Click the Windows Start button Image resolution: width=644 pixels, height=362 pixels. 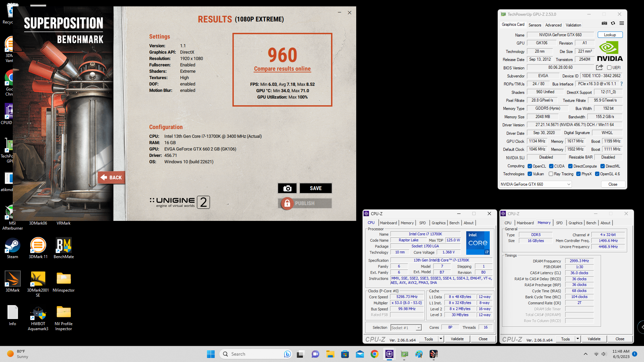[211, 354]
